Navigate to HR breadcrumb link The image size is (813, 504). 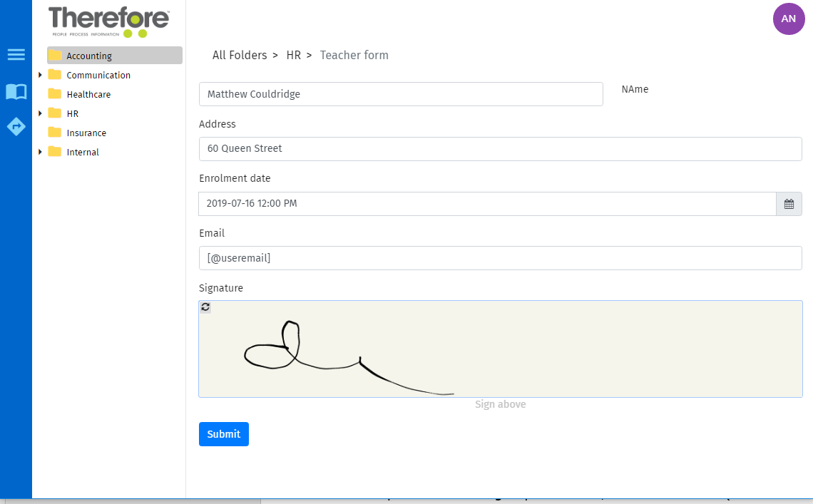293,55
